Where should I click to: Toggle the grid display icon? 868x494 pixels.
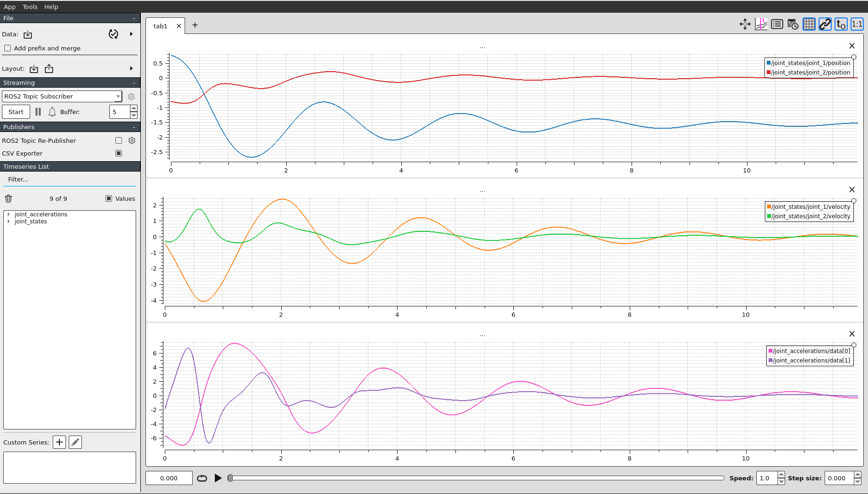click(x=809, y=24)
